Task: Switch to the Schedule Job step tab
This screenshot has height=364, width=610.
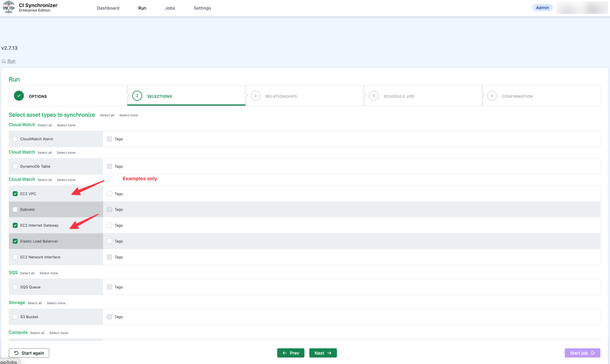Action: pyautogui.click(x=423, y=96)
